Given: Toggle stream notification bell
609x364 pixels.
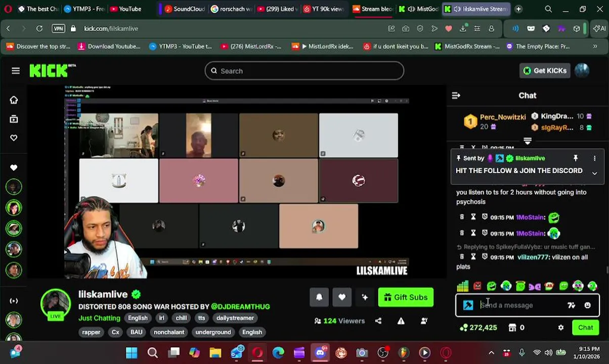Looking at the screenshot, I should pyautogui.click(x=319, y=297).
